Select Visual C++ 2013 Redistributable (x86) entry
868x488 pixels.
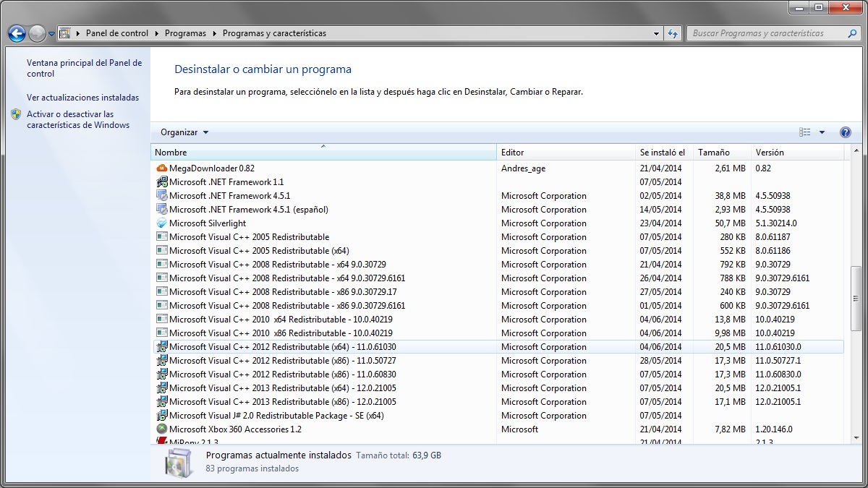[x=283, y=402]
